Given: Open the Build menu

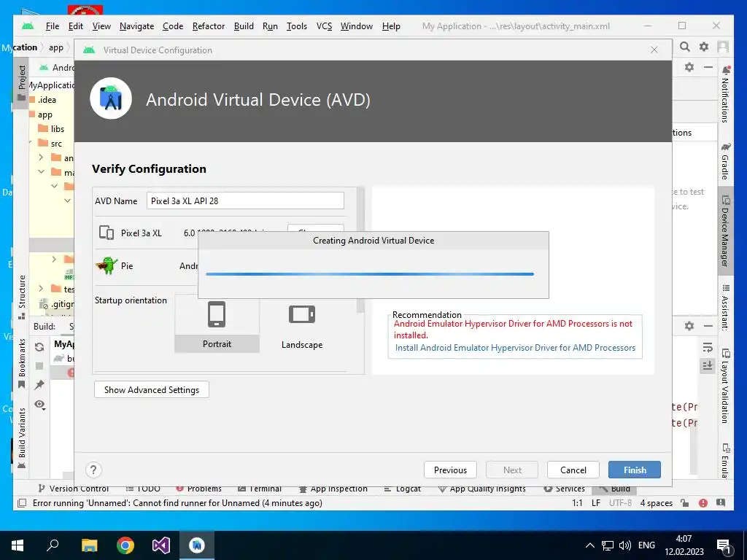Looking at the screenshot, I should 244,26.
